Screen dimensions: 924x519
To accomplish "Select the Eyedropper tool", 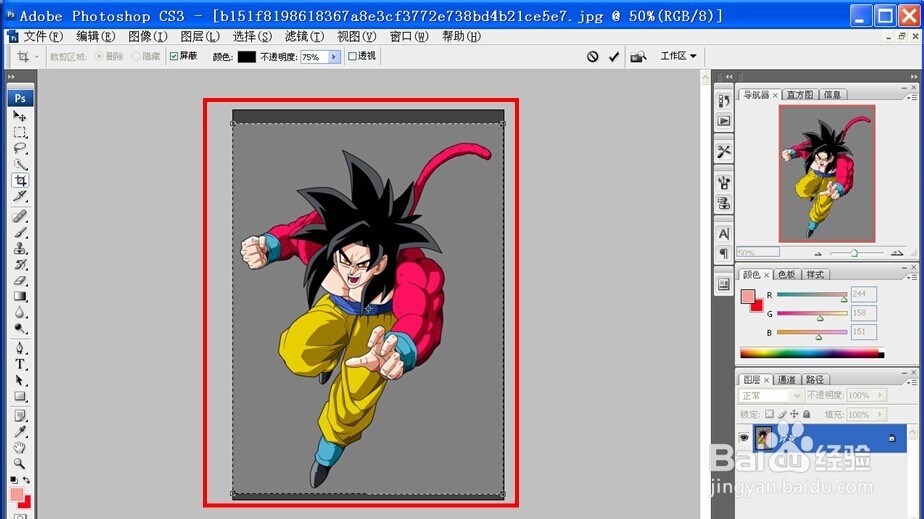I will click(20, 432).
